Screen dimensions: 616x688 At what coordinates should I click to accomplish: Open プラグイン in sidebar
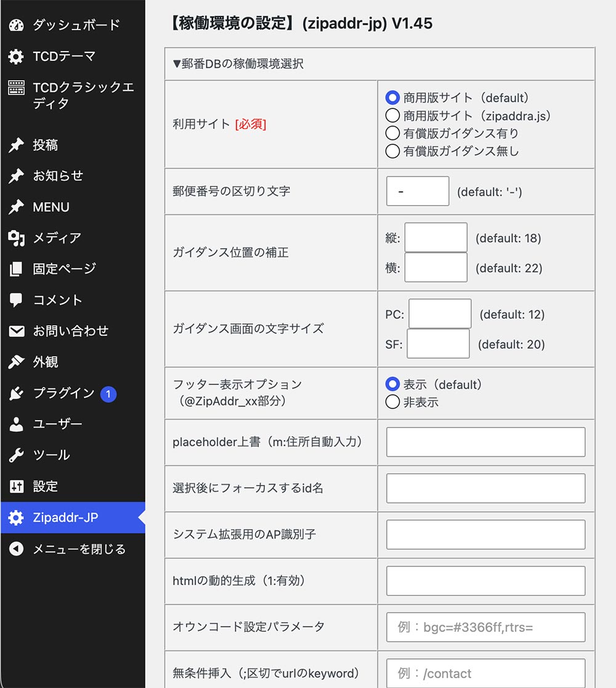(73, 393)
